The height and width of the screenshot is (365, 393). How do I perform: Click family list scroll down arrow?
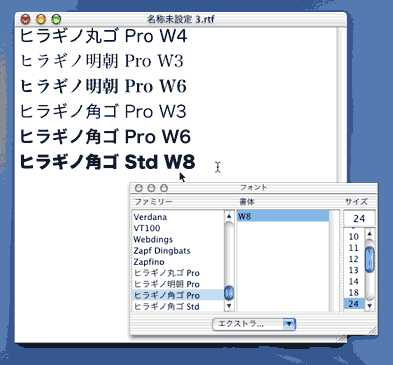[x=229, y=306]
